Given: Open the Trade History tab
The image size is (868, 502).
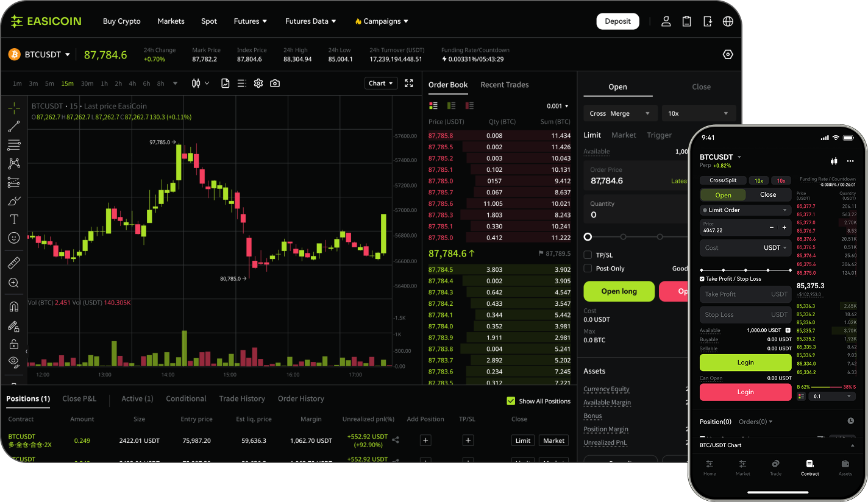Looking at the screenshot, I should [242, 398].
